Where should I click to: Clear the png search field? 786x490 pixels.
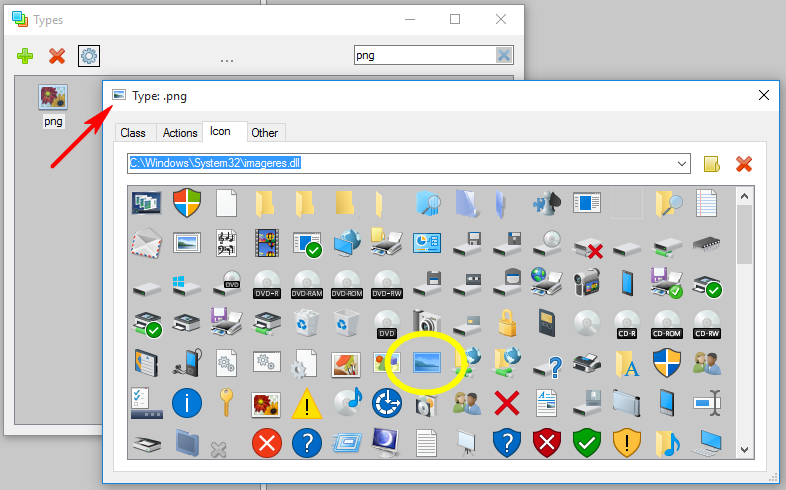tap(504, 55)
